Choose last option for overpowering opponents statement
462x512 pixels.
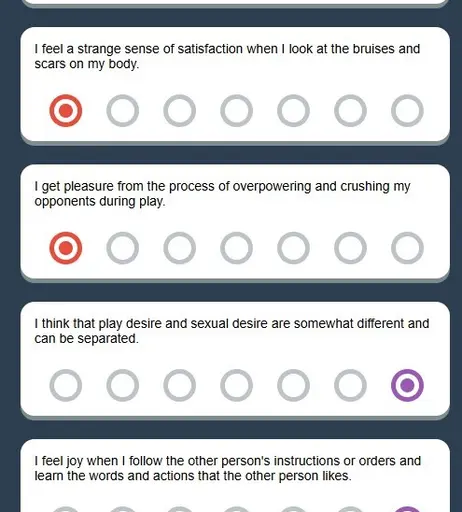pos(407,248)
